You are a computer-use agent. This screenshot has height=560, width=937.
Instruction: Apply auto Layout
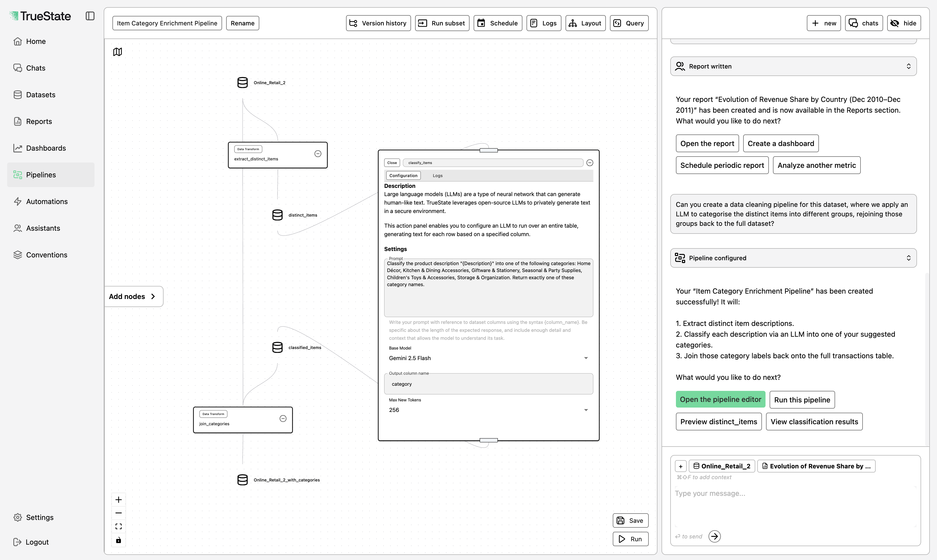pyautogui.click(x=585, y=23)
